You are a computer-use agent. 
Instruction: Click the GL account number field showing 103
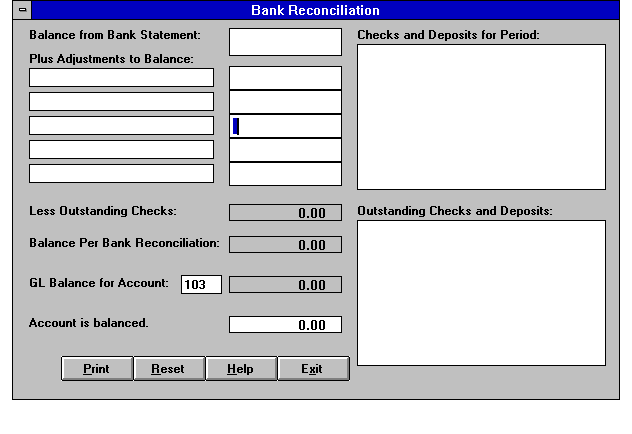point(200,285)
